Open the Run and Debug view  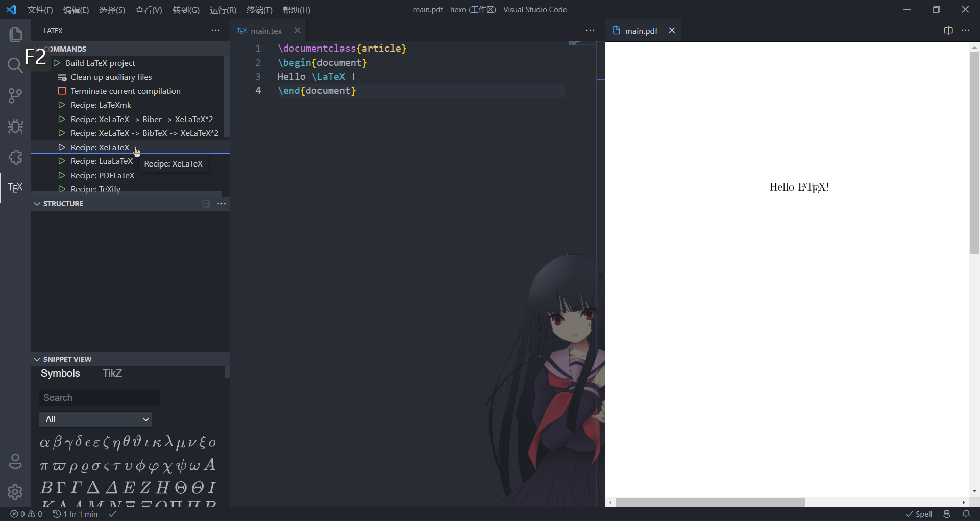(x=15, y=126)
